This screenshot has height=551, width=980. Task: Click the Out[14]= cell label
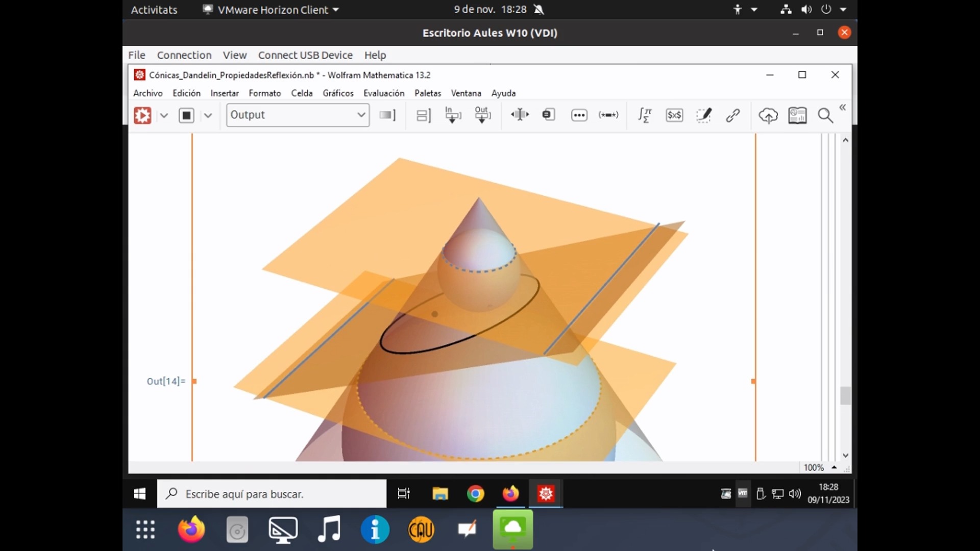[166, 381]
